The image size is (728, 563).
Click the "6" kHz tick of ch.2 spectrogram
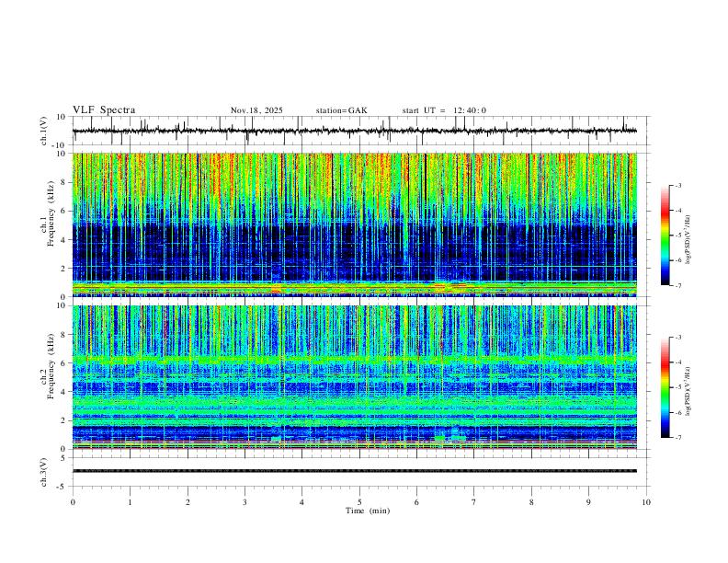click(64, 363)
